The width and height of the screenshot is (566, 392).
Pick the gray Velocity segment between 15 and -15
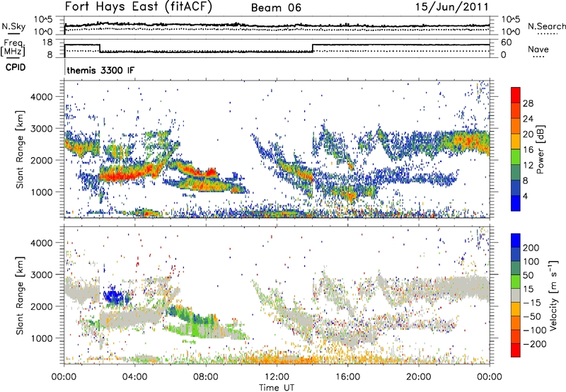(x=516, y=295)
